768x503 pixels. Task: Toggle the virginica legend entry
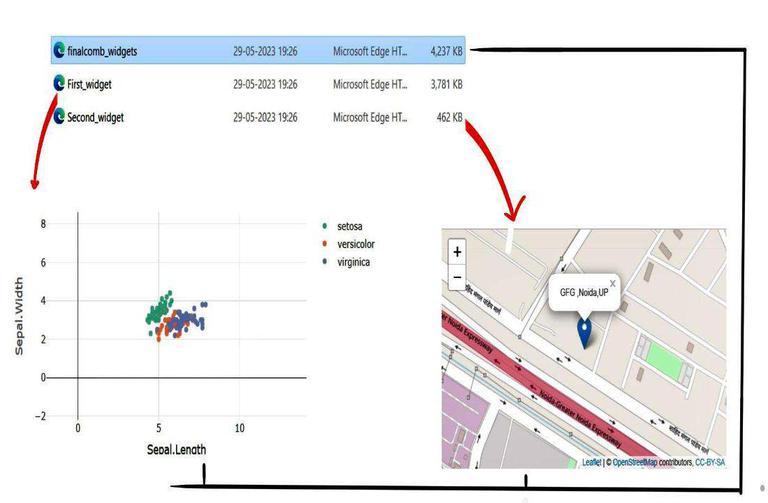(346, 262)
